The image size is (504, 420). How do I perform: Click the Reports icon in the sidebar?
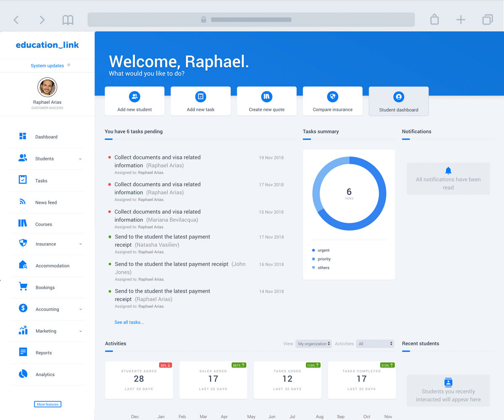[23, 352]
